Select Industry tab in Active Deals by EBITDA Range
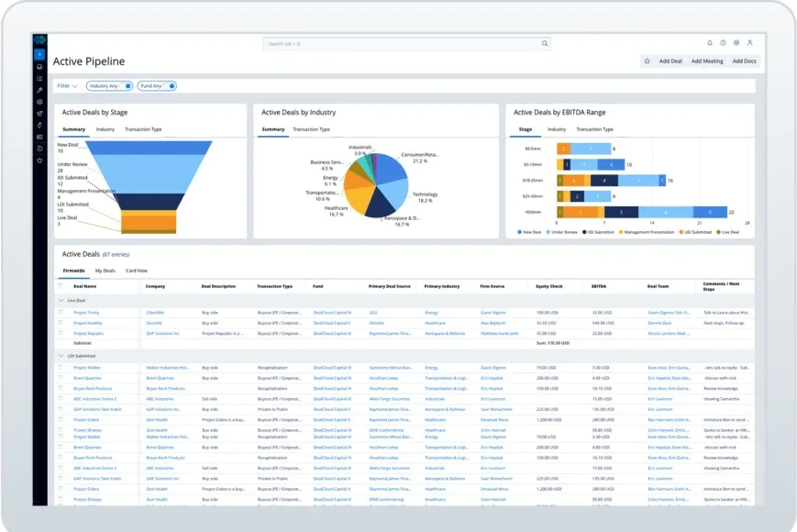The image size is (797, 532). point(557,129)
